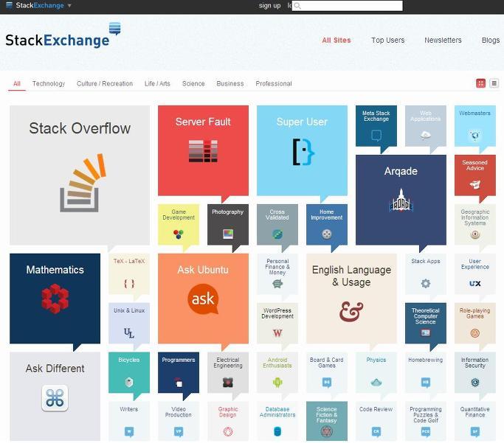Open the Top Users page
Screen dimensions: 504x443
point(388,40)
